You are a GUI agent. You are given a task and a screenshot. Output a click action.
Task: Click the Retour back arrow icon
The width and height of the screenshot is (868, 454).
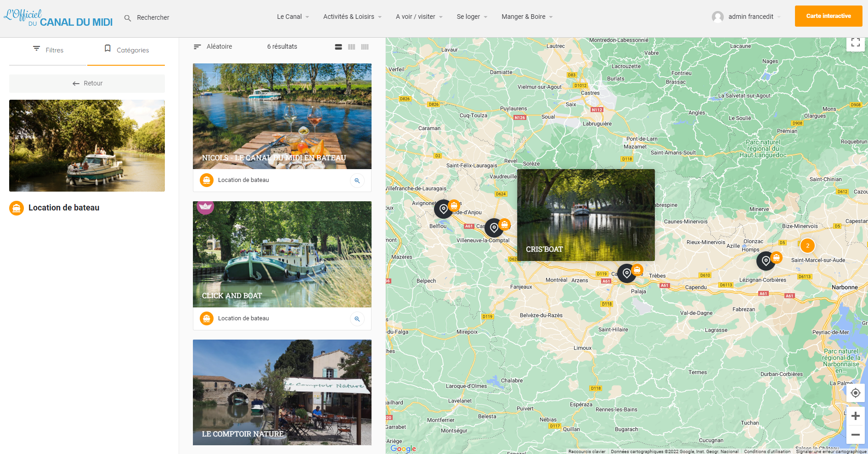pos(76,84)
